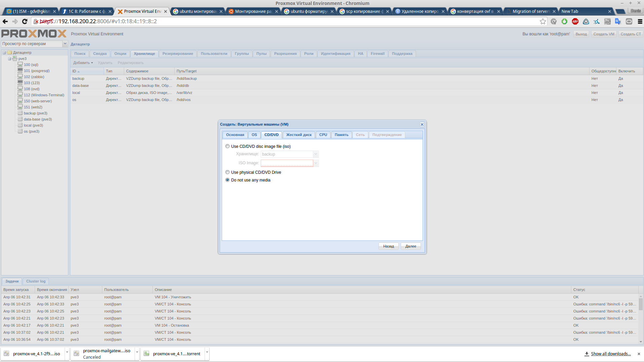
Task: Open the server view selector dropdown
Action: click(x=65, y=44)
